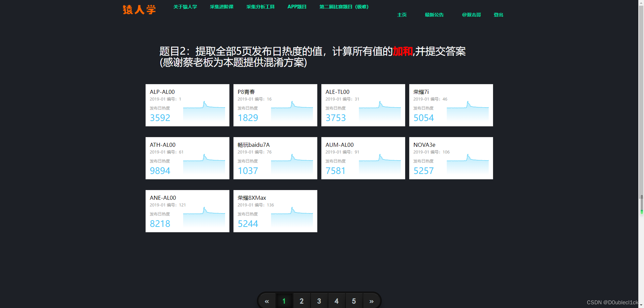Click the 编号：106 label on NOVA3e card
644x308 pixels.
(x=440, y=152)
